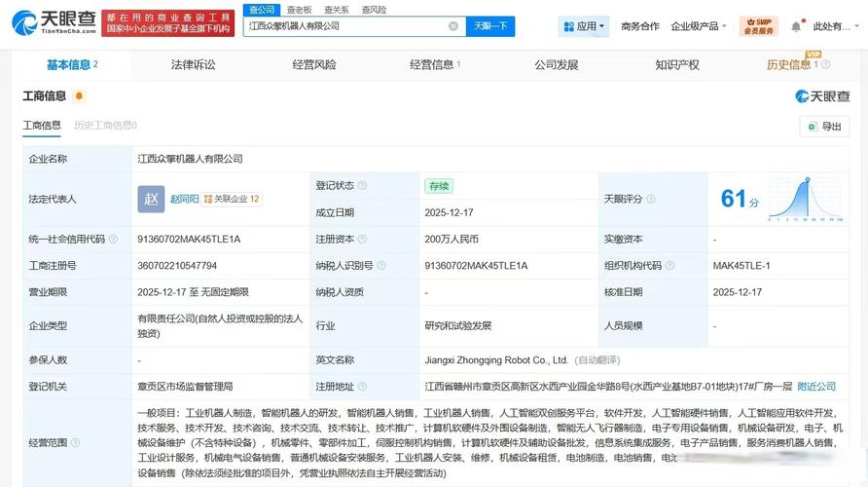Image resolution: width=868 pixels, height=487 pixels.
Task: Click help icon next to 经营范围
Action: (75, 442)
